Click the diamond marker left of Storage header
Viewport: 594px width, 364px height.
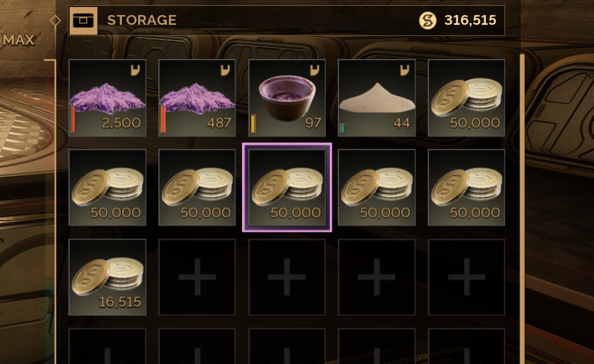pos(55,21)
